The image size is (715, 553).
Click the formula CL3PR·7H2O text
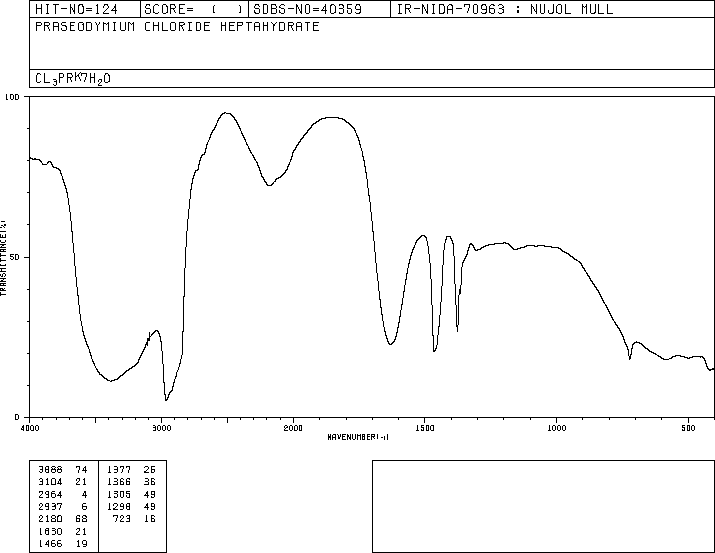(73, 79)
